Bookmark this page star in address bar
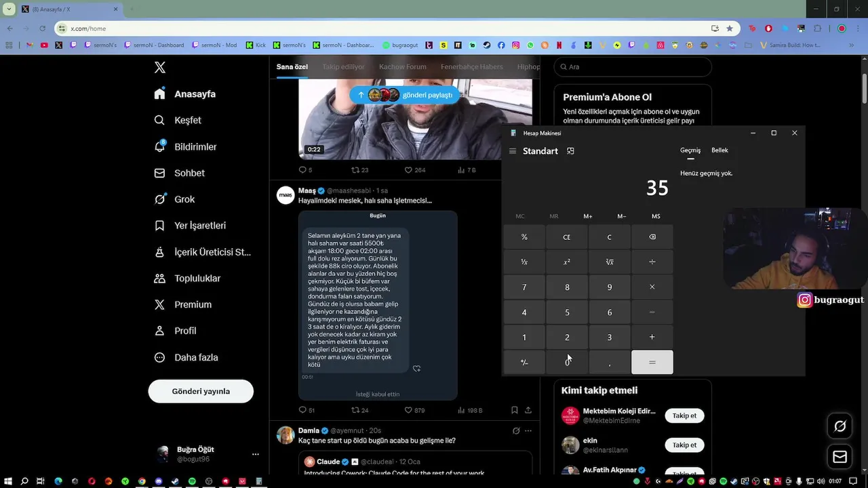Image resolution: width=868 pixels, height=488 pixels. pyautogui.click(x=730, y=28)
